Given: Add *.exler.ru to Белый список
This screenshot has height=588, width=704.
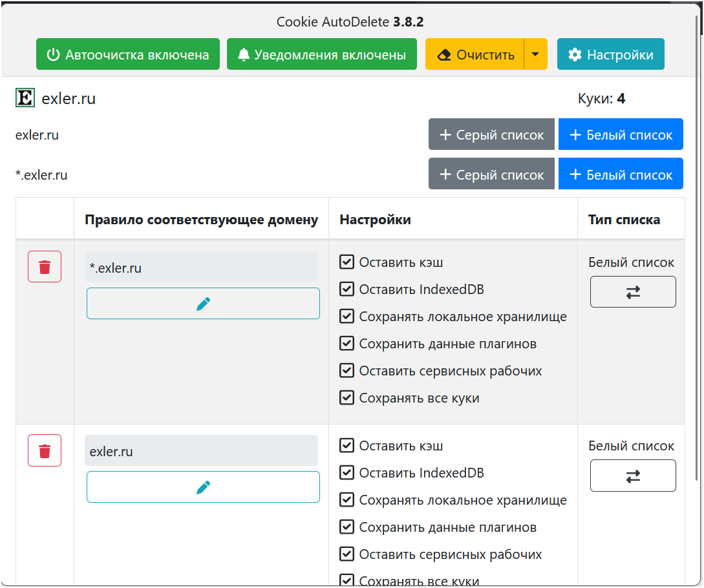Looking at the screenshot, I should click(621, 174).
